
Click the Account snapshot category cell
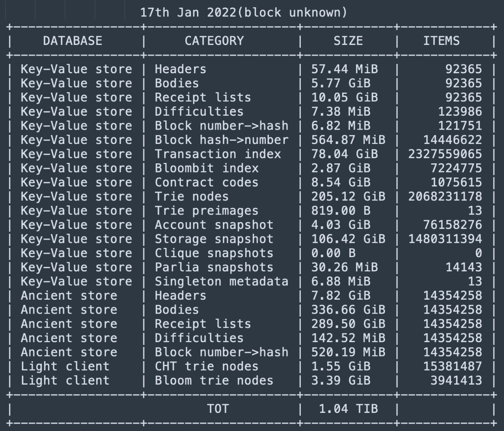pos(214,225)
